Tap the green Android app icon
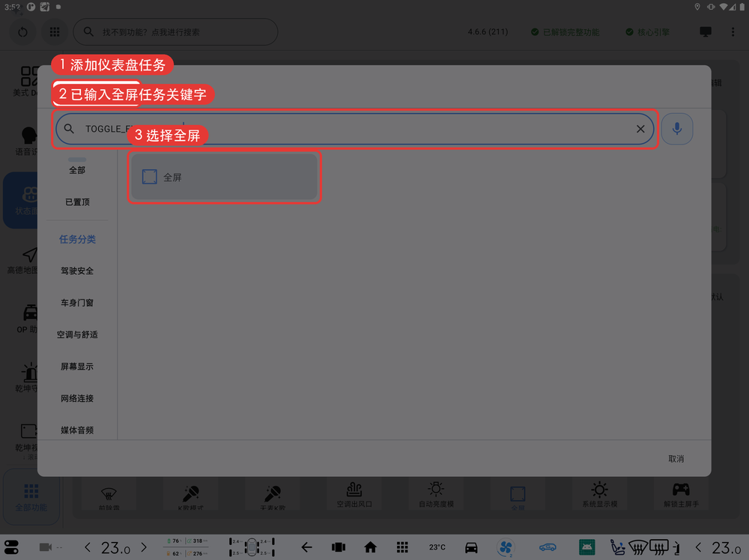The image size is (749, 560). coord(587,547)
